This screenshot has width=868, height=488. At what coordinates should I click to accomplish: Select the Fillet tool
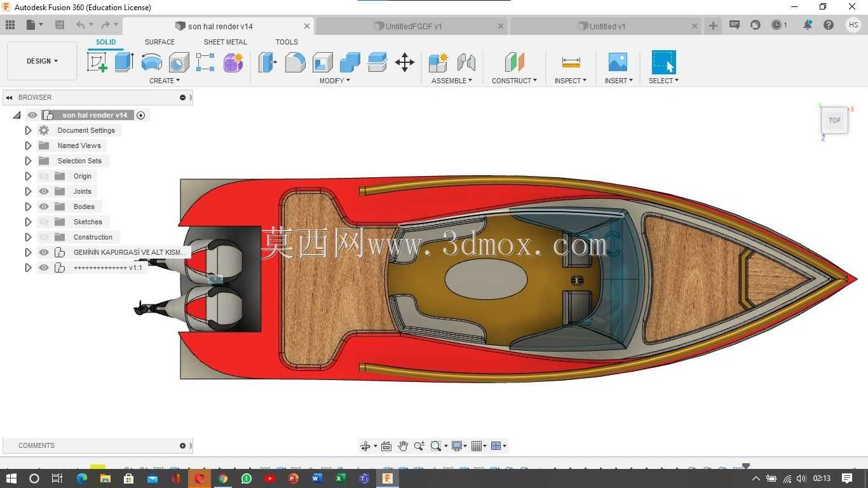(x=295, y=62)
